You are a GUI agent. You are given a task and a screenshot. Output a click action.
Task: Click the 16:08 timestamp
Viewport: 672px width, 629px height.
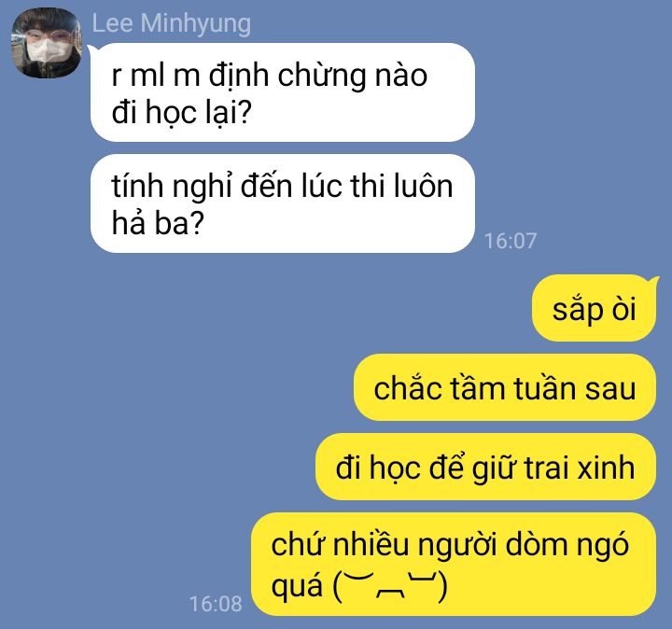click(216, 604)
